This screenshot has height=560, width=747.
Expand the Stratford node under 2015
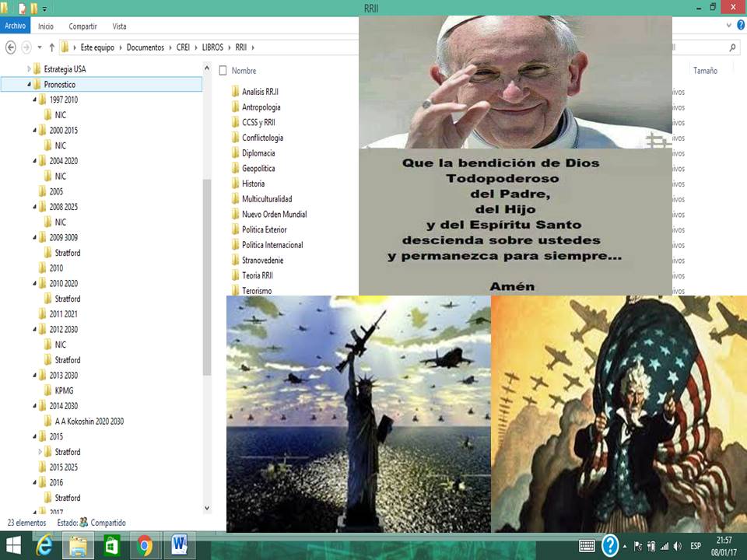[x=40, y=451]
